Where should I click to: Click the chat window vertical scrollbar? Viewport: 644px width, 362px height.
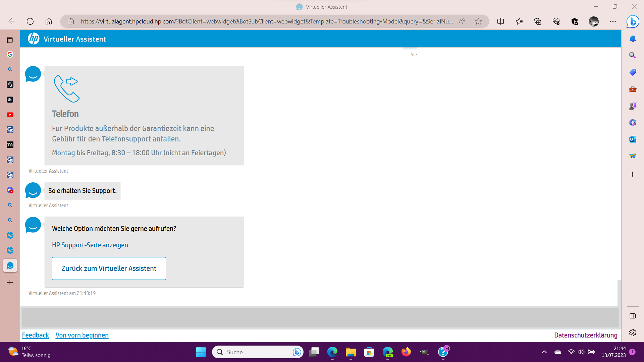619,293
